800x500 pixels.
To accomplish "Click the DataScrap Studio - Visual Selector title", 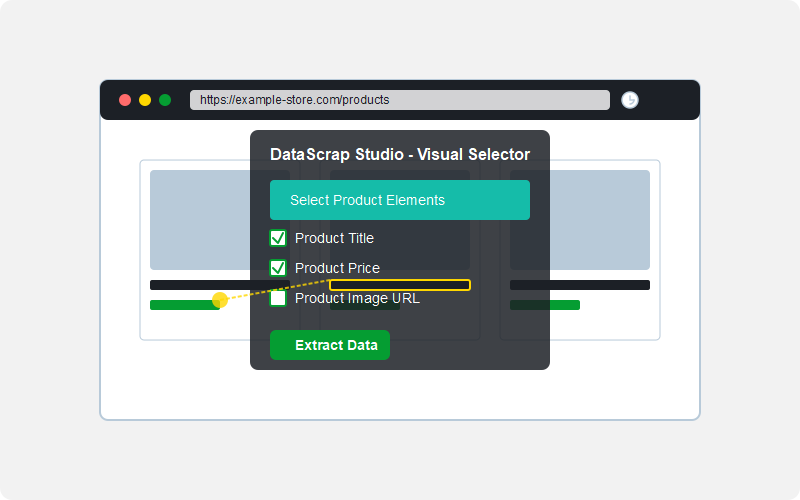I will point(399,154).
